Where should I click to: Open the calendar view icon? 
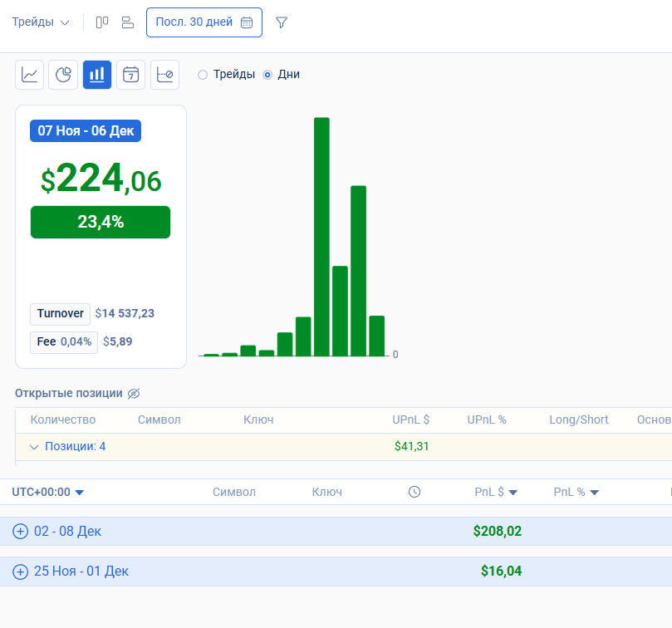(130, 75)
